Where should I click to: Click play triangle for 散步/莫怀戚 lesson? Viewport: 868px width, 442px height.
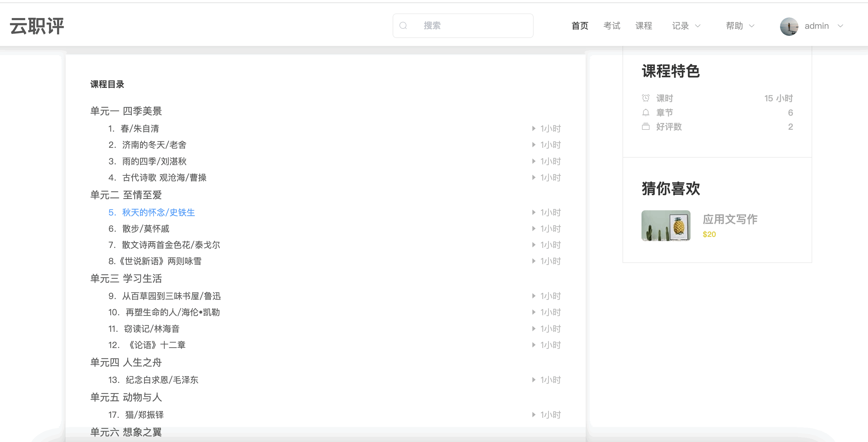[x=534, y=229]
